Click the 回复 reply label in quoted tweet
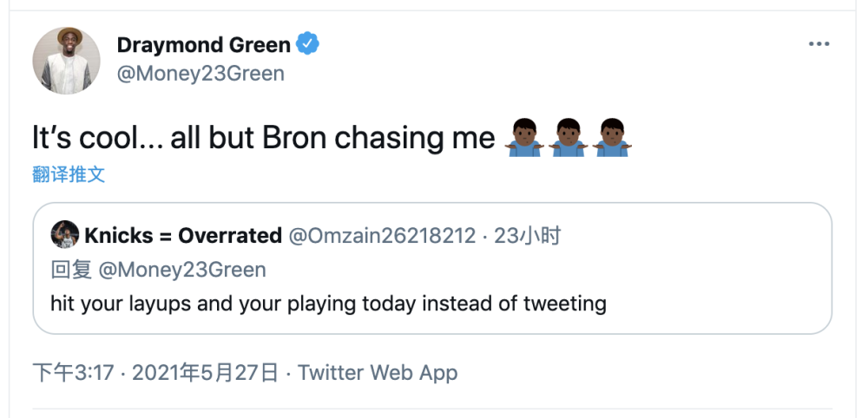 [x=71, y=270]
